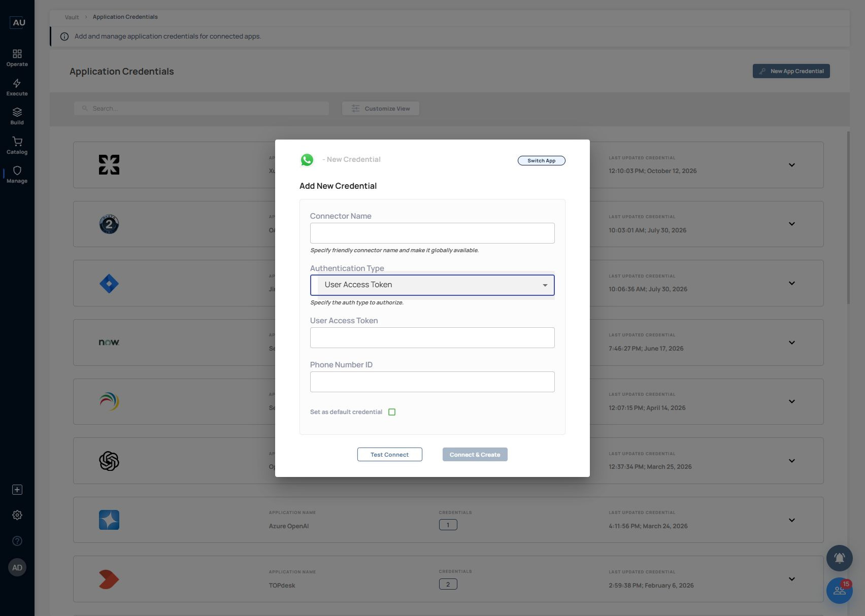Click New App Credential button

coord(791,71)
